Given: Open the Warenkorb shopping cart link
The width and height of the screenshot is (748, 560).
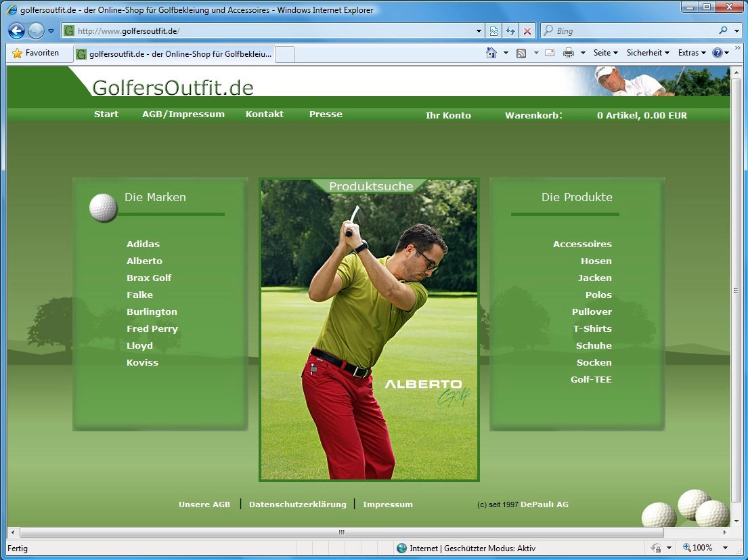Looking at the screenshot, I should (x=533, y=115).
